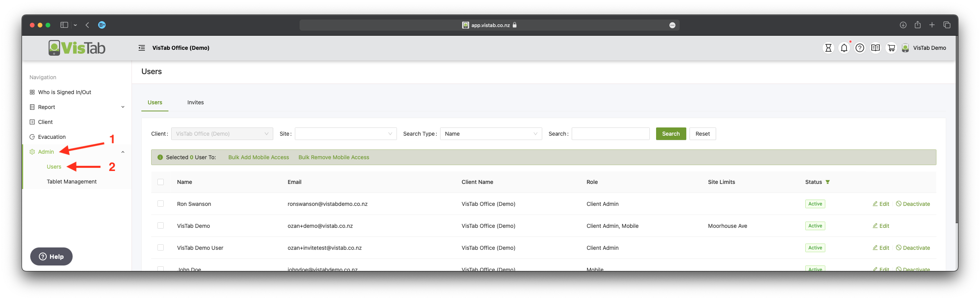Image resolution: width=980 pixels, height=300 pixels.
Task: Click Safari sidebar toggle icon
Action: (64, 25)
